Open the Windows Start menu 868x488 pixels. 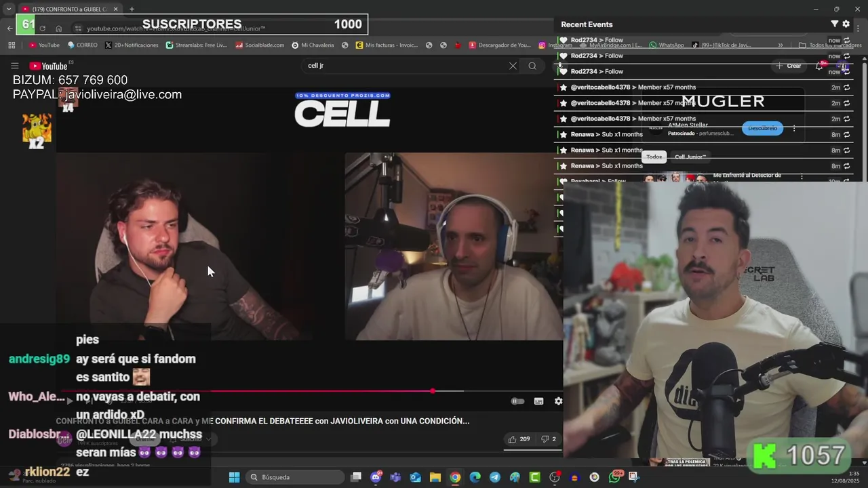coord(234,477)
